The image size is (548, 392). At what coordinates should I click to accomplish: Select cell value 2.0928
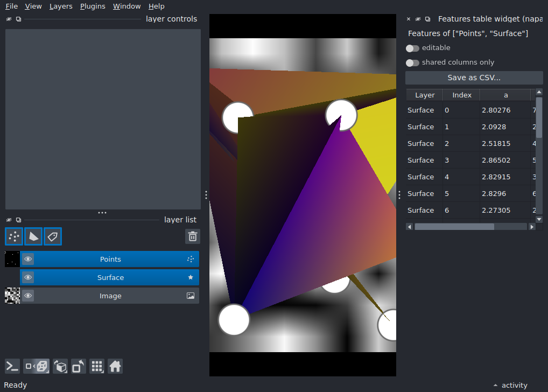click(x=505, y=127)
